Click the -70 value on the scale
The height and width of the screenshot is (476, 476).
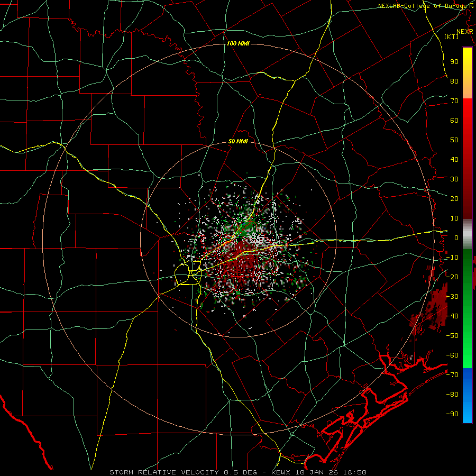click(452, 375)
